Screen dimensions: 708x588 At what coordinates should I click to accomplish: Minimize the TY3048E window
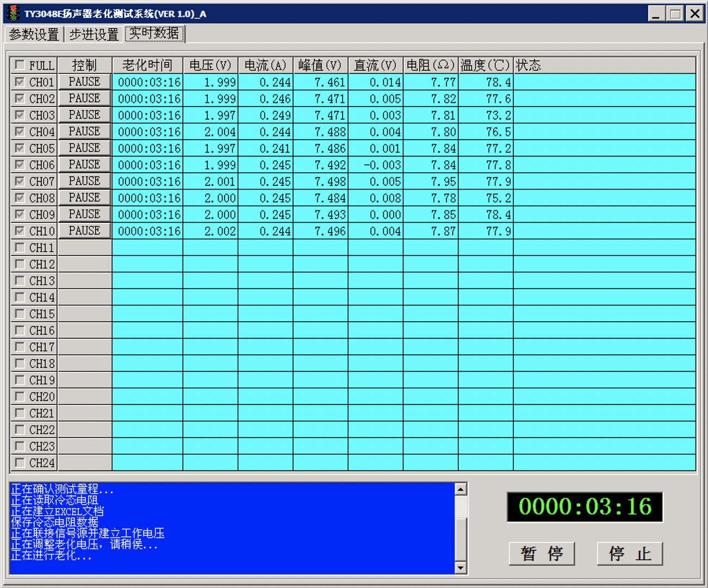click(x=656, y=14)
